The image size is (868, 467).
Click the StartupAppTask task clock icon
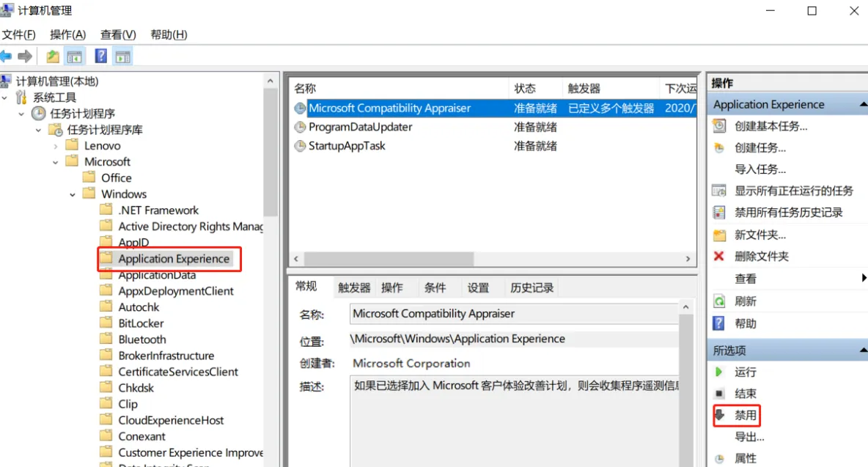(300, 146)
